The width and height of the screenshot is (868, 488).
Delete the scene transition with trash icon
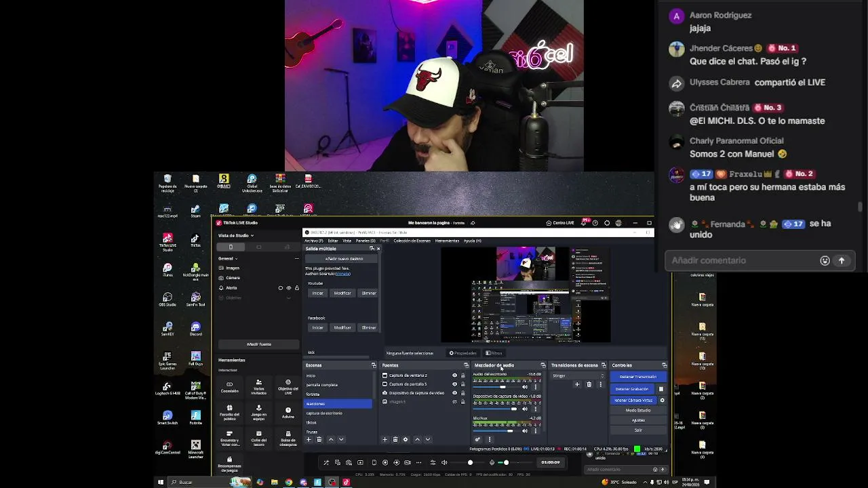589,384
